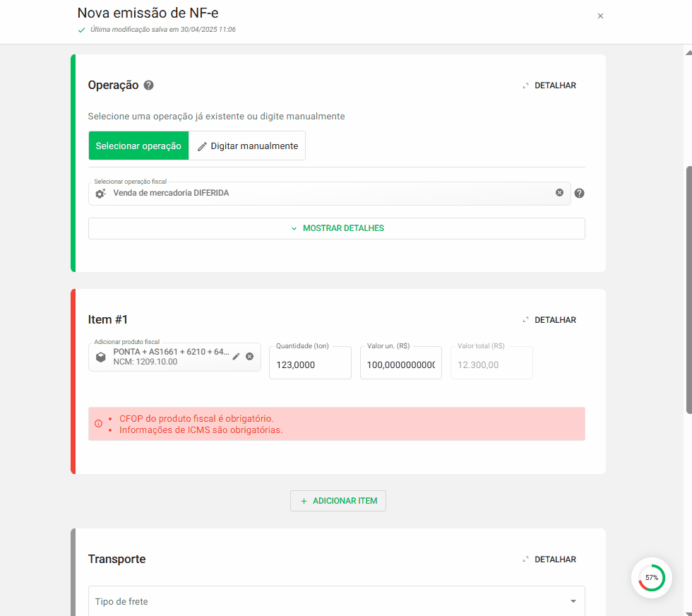Click the 57% circular progress indicator
Viewport: 692px width, 616px height.
651,577
